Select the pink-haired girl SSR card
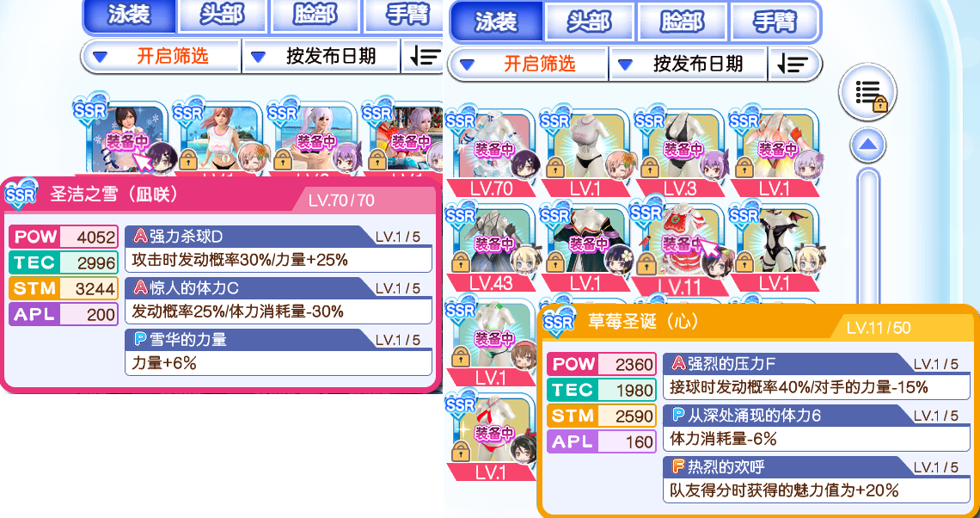 click(x=216, y=138)
